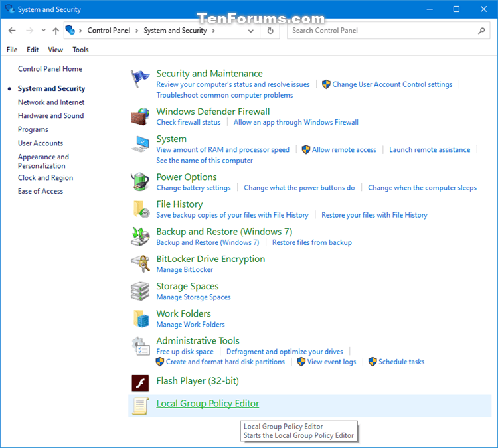
Task: Open the recent locations dropdown arrow
Action: click(44, 31)
